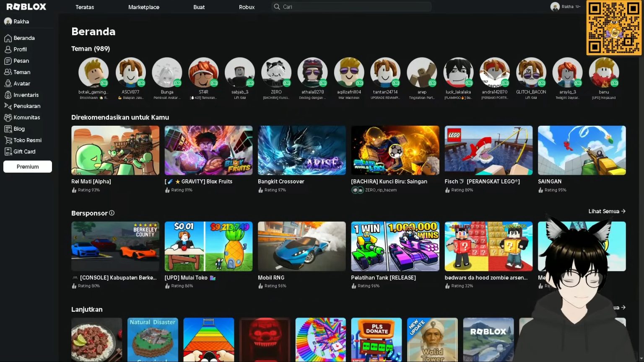The height and width of the screenshot is (362, 644).
Task: Select the Avatar editor sidebar icon
Action: pyautogui.click(x=8, y=83)
